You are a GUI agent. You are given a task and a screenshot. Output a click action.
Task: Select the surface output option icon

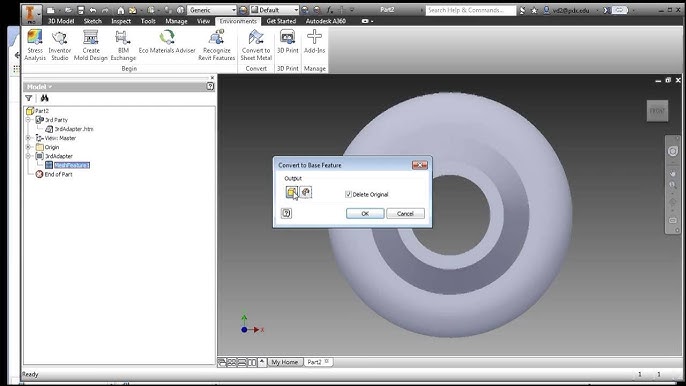point(306,192)
